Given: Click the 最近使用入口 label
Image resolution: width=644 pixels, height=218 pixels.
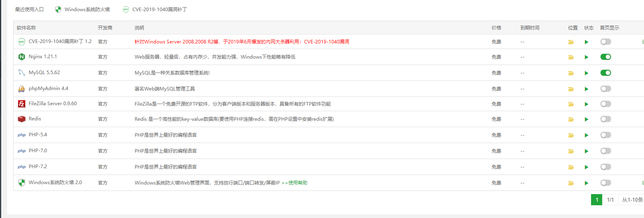Looking at the screenshot, I should pyautogui.click(x=29, y=9).
